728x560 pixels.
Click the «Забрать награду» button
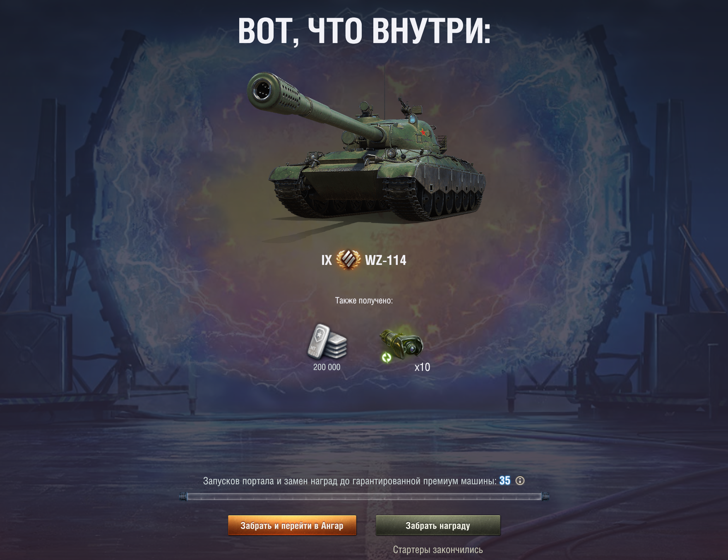[x=438, y=526]
